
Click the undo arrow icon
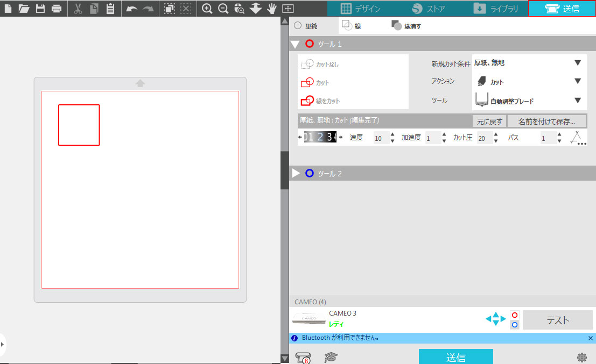click(132, 9)
